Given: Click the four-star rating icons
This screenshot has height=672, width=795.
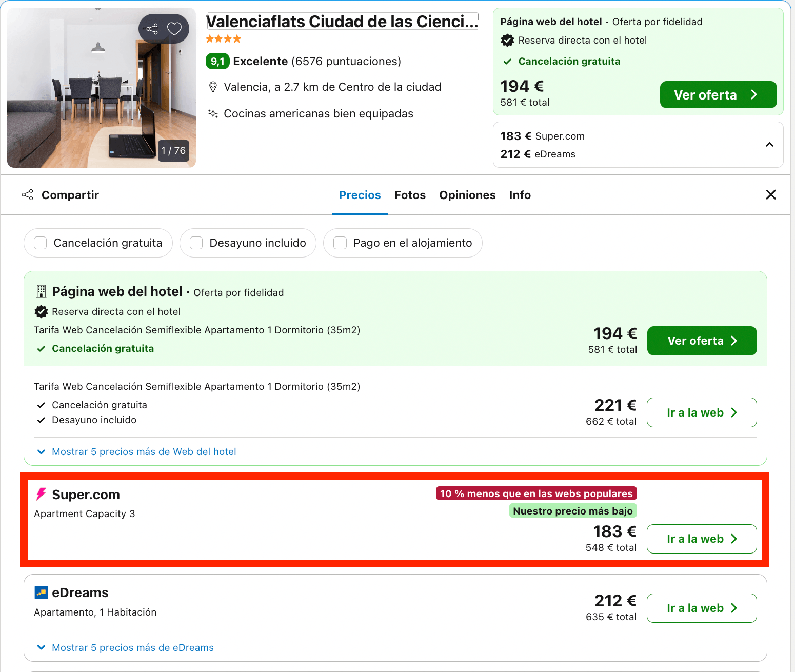Looking at the screenshot, I should point(223,39).
